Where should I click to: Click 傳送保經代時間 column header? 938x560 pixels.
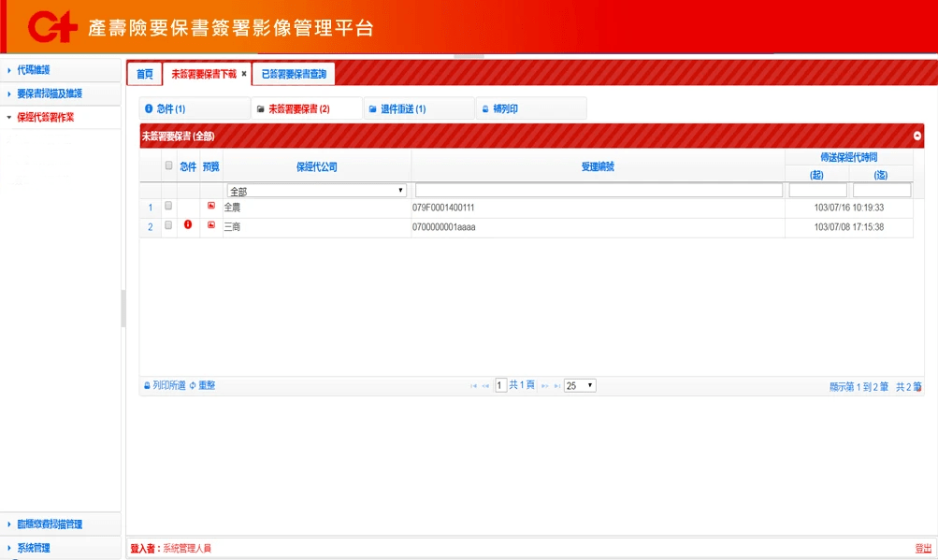point(849,157)
